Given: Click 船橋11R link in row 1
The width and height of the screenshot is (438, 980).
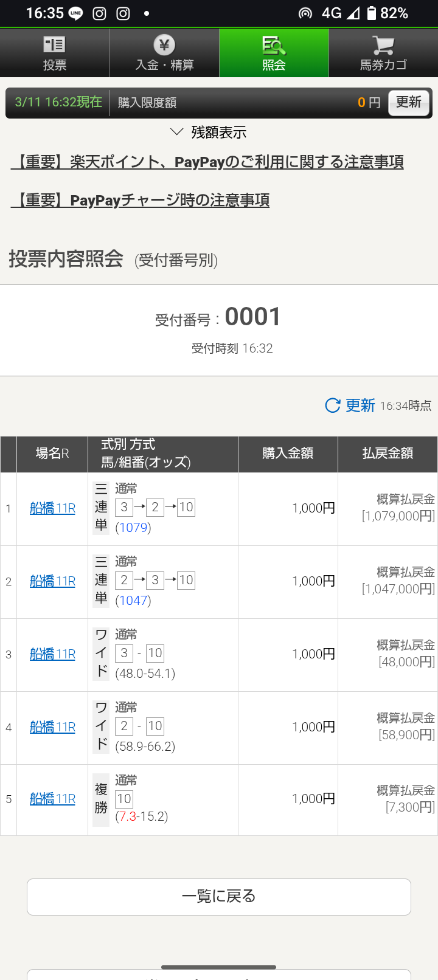Looking at the screenshot, I should point(53,508).
